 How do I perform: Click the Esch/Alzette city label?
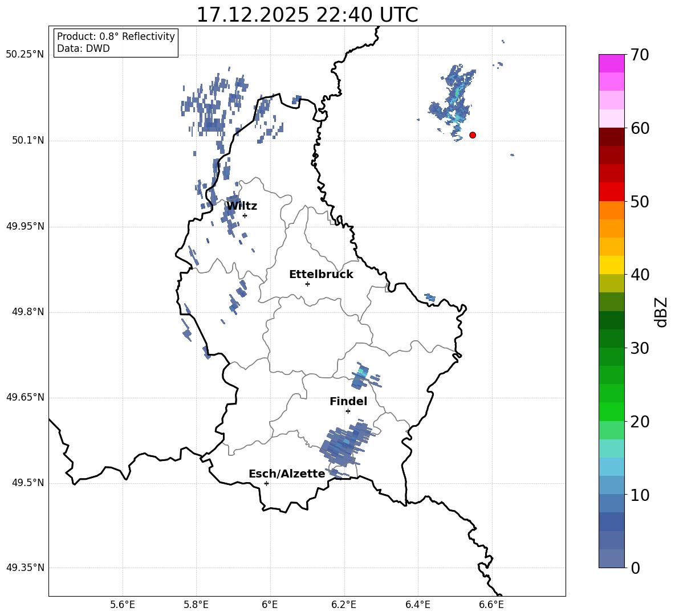pyautogui.click(x=287, y=474)
